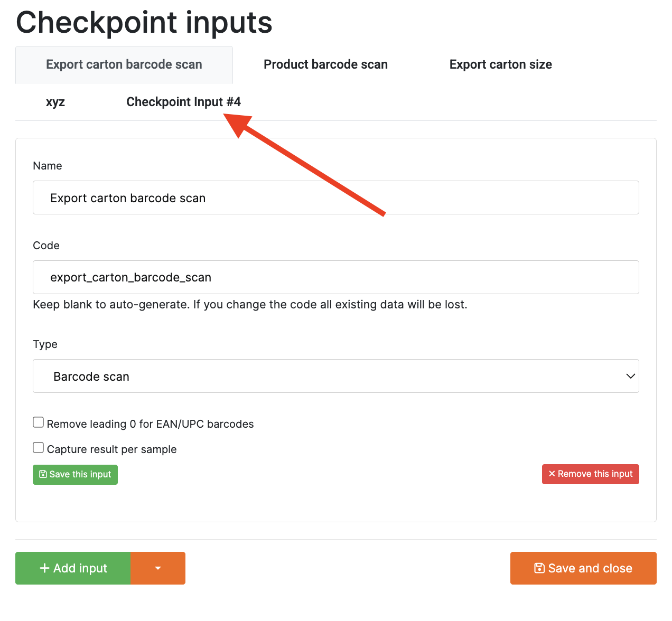Focus the Name text field

coord(335,197)
